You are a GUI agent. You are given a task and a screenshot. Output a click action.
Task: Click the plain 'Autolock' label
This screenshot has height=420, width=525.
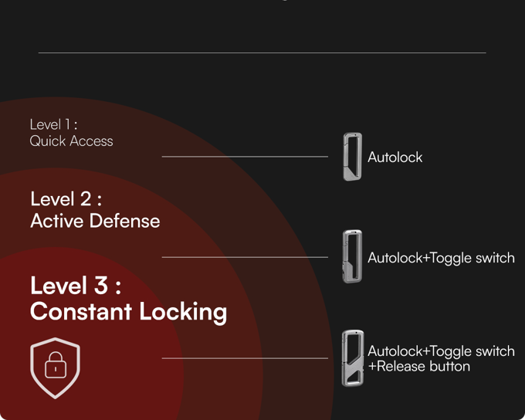click(395, 157)
